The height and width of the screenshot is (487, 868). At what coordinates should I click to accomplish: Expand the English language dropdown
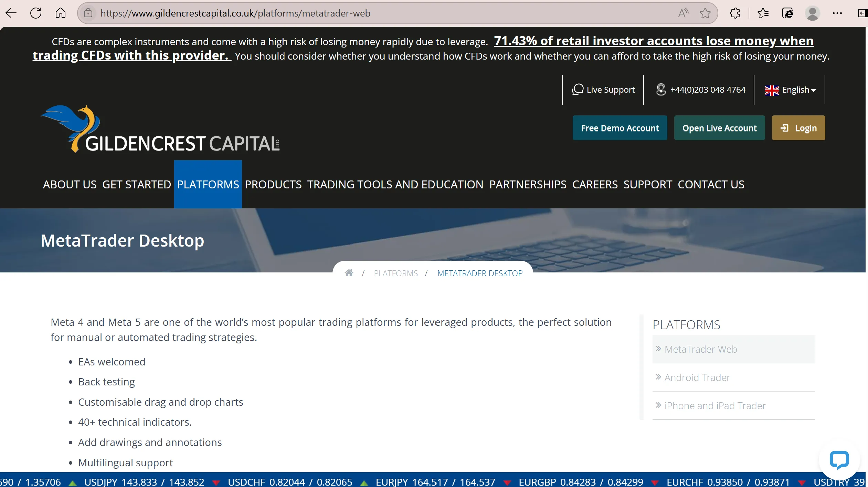coord(790,90)
